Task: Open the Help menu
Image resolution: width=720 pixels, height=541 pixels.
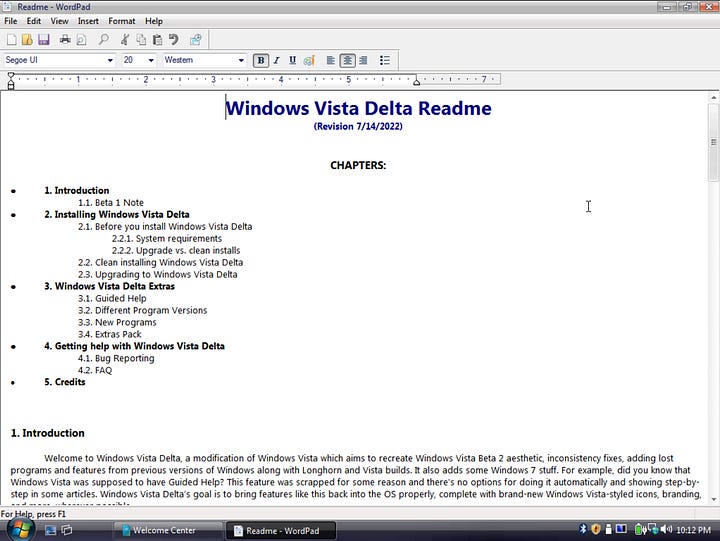Action: 154,21
